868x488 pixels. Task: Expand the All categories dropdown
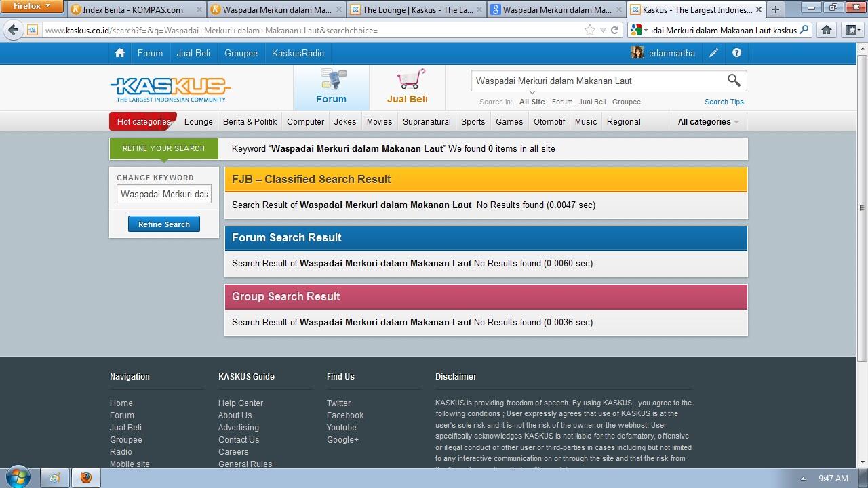[708, 122]
